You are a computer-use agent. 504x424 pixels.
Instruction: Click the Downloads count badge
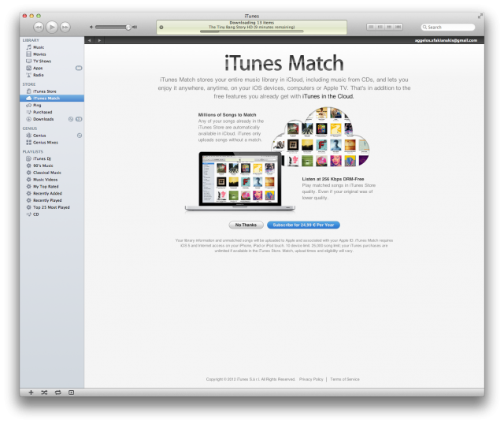point(79,119)
